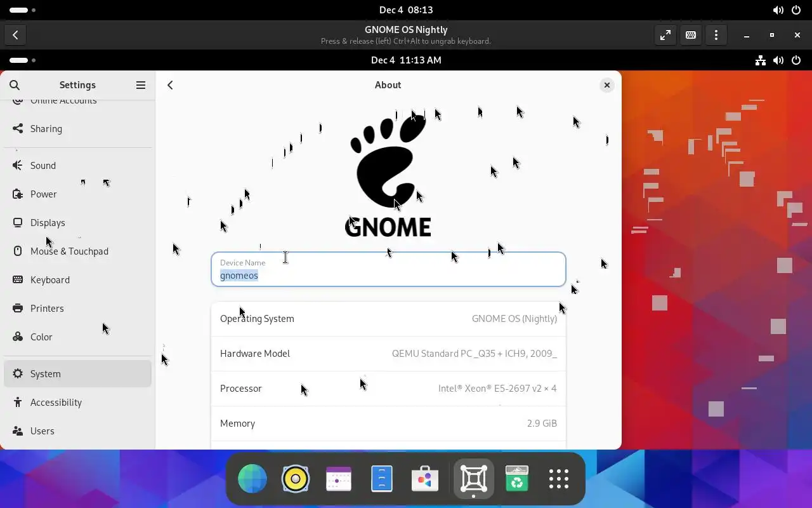Open guest network status icon
The width and height of the screenshot is (812, 508).
point(760,60)
